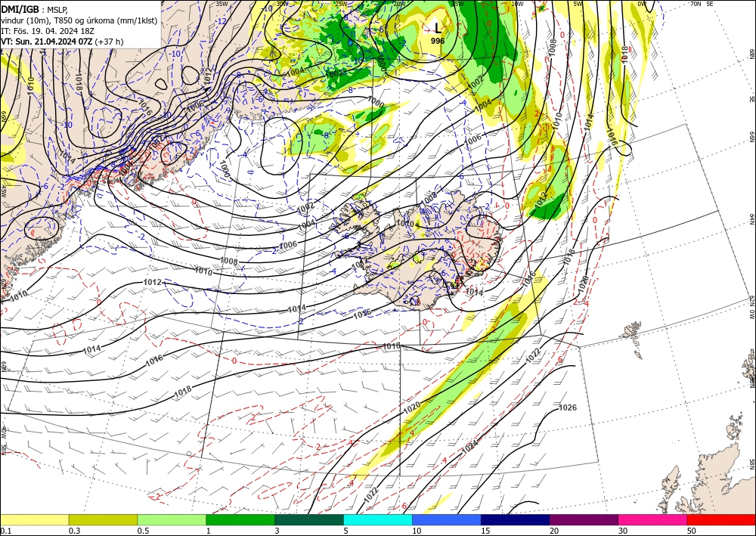Click the olive 0.3–0.5 legend swatch
This screenshot has width=756, height=536.
(x=103, y=519)
